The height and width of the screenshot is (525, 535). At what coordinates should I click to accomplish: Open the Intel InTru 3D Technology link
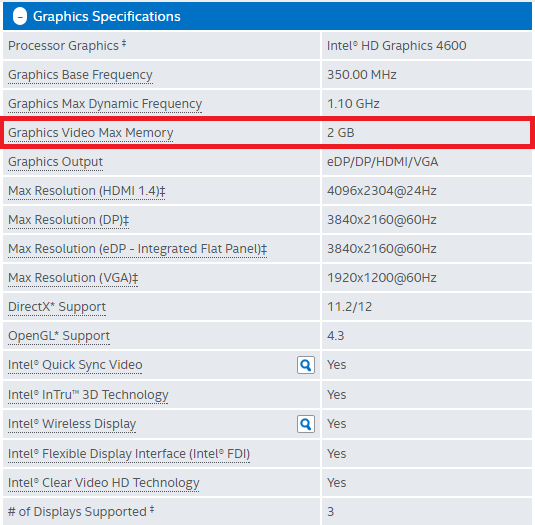pyautogui.click(x=88, y=394)
